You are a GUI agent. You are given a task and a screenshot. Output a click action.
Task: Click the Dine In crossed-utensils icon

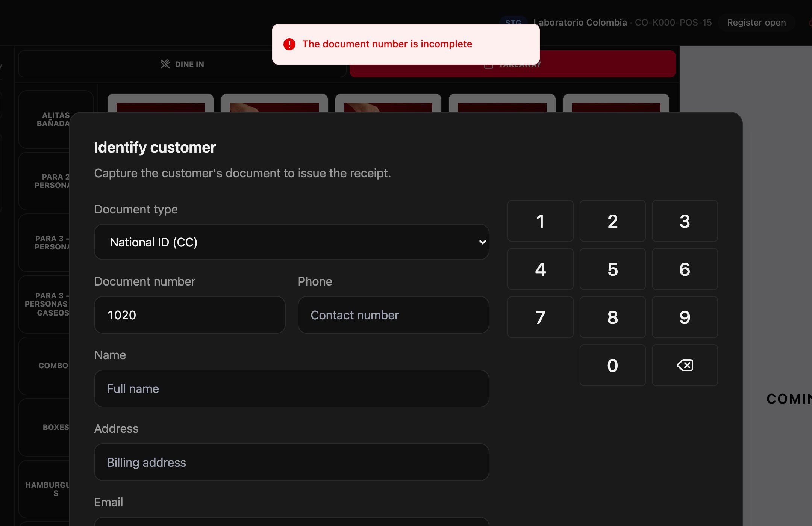tap(165, 64)
